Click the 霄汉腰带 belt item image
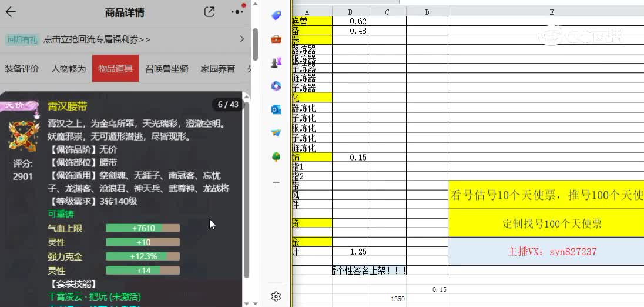 coord(24,136)
